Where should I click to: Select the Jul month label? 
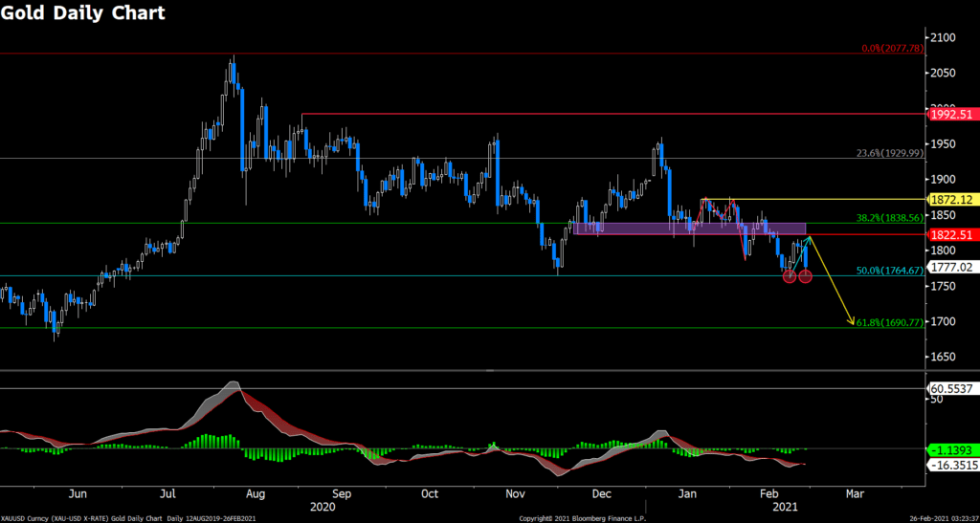[167, 493]
